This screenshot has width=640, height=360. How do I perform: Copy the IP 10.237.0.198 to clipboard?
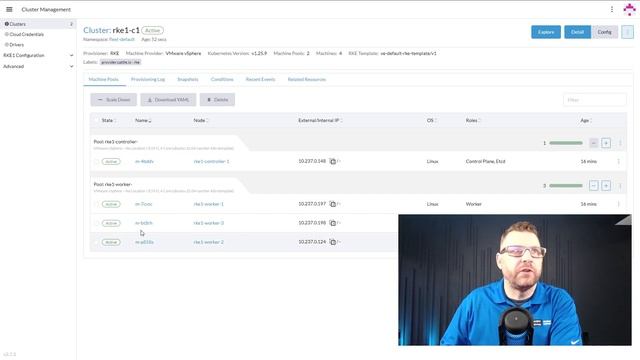point(333,223)
